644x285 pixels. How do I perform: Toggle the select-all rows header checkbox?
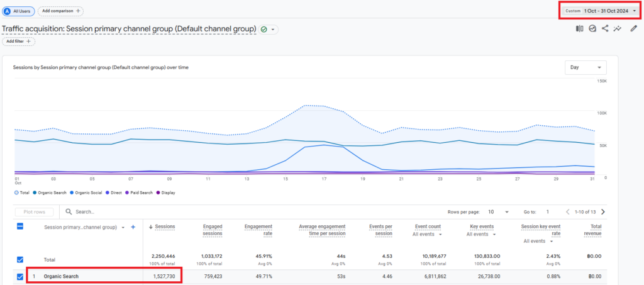pos(20,226)
